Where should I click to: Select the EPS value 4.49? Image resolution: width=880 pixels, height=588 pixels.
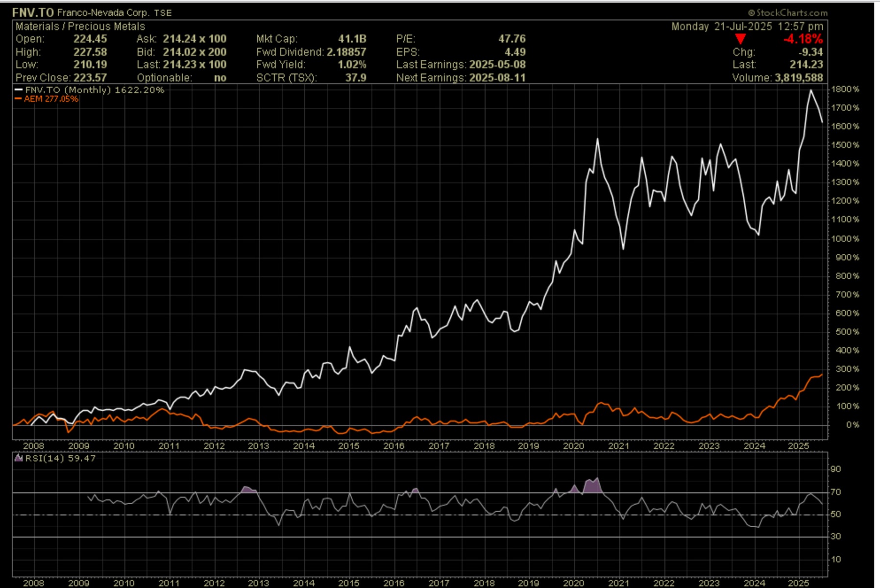tap(515, 52)
